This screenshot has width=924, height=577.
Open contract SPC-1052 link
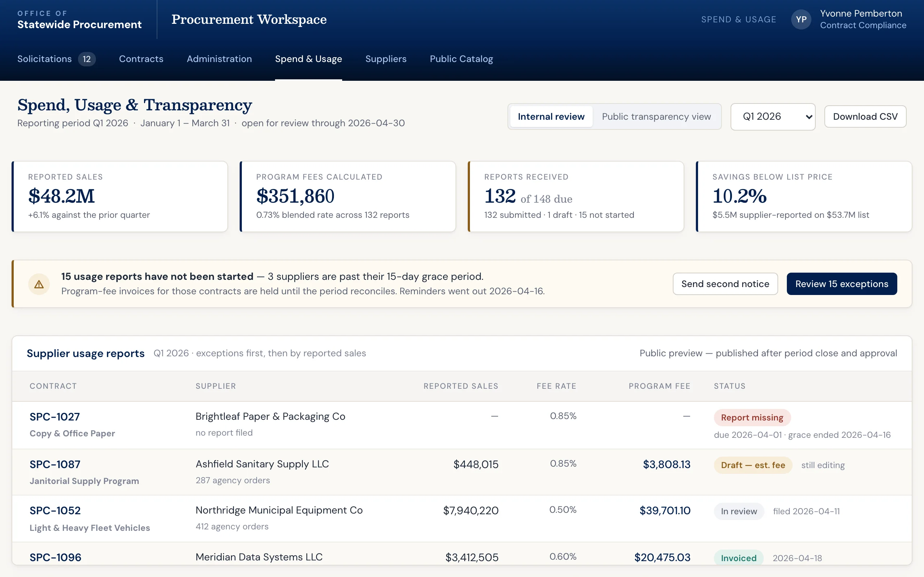point(55,511)
